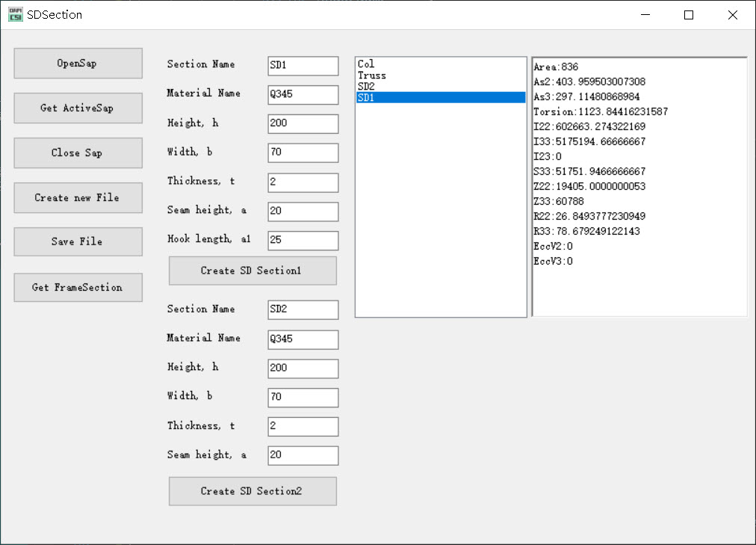Select the Height, h field for SD Section1
Screen dimensions: 756x545
click(x=303, y=123)
